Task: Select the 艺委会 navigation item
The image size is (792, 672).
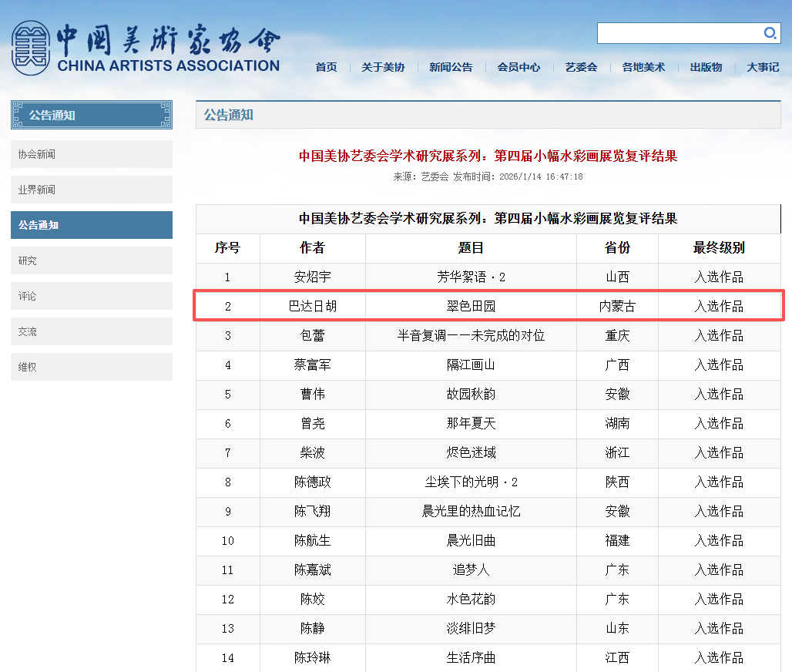Action: (581, 67)
